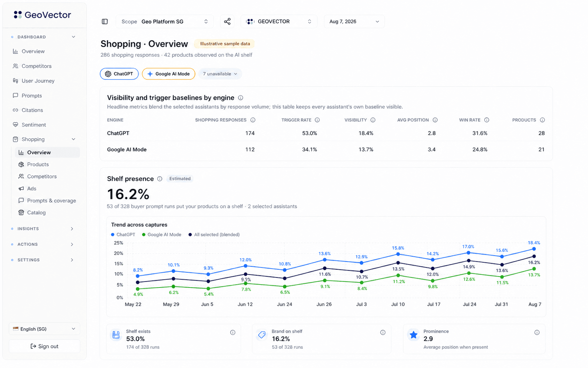Screen dimensions: 588x368
Task: Click the ChatGPT row in engine table
Action: [x=326, y=133]
